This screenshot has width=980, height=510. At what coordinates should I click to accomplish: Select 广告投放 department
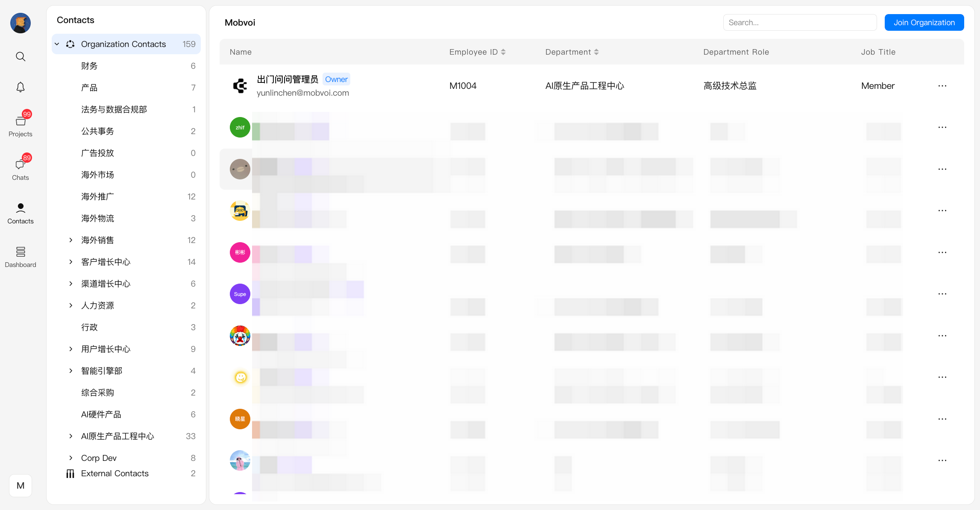[126, 153]
